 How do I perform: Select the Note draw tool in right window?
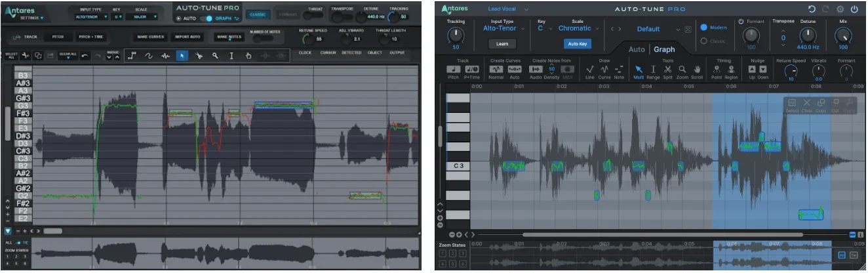click(619, 69)
